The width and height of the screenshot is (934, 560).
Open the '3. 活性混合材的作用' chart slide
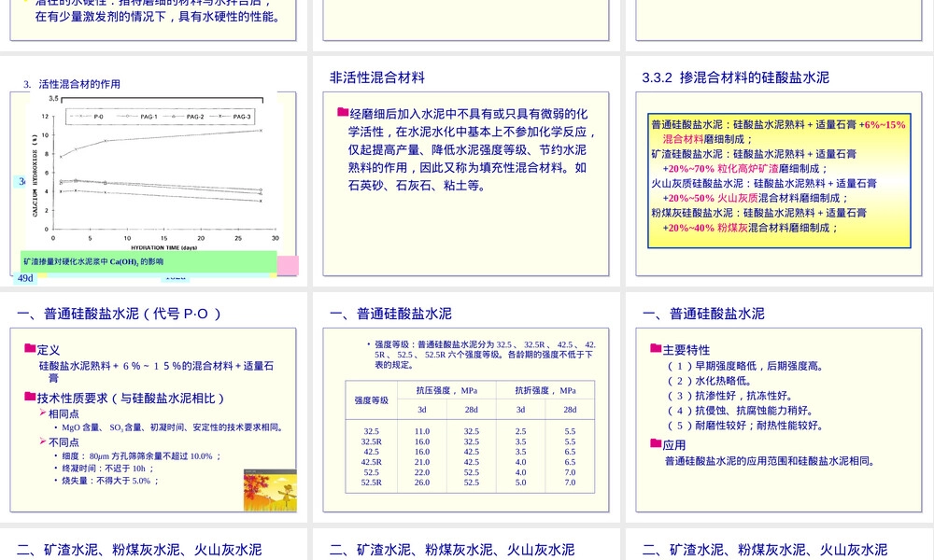(153, 171)
